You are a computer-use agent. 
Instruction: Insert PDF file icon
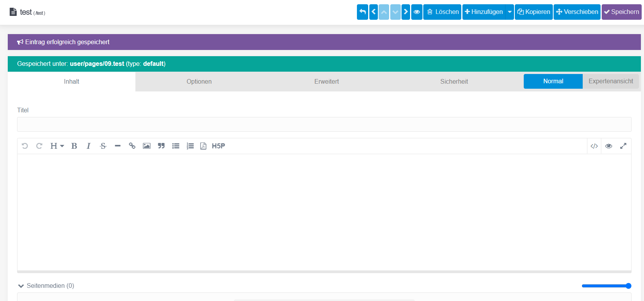click(x=203, y=146)
